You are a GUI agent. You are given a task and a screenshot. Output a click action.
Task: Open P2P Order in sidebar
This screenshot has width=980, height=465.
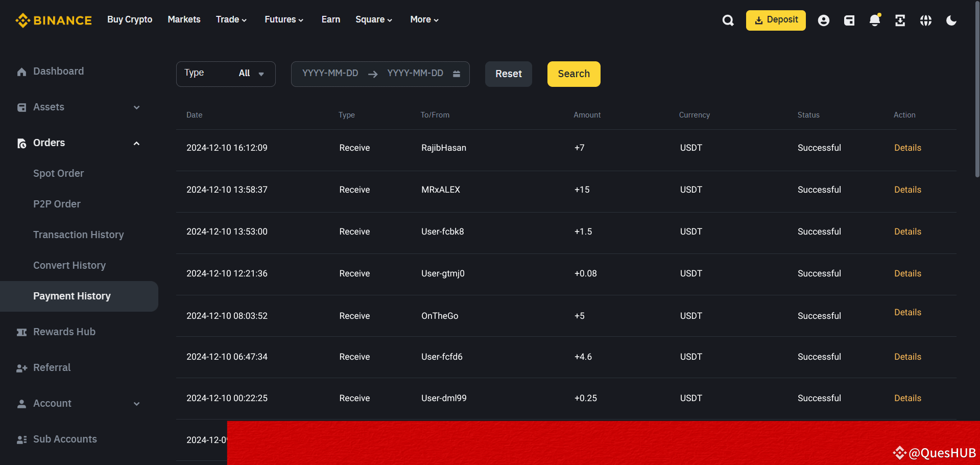tap(57, 204)
